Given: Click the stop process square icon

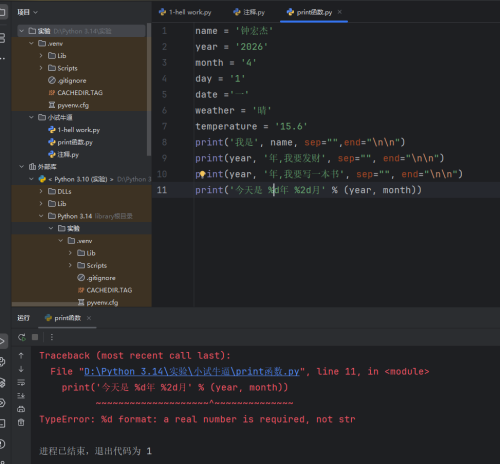Looking at the screenshot, I should (x=35, y=337).
